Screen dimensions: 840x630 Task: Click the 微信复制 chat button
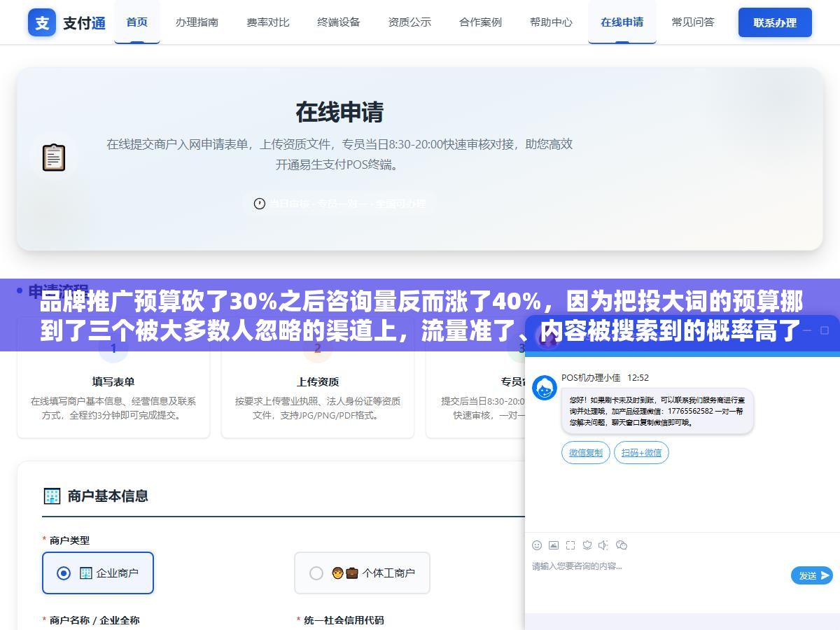tap(586, 453)
